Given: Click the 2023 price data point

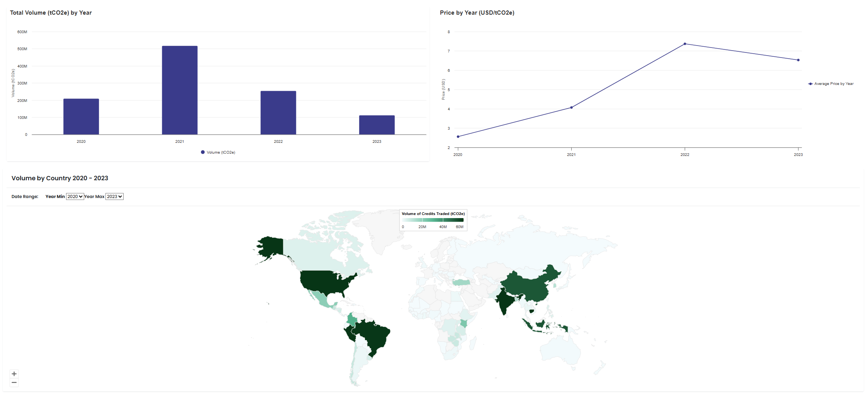Looking at the screenshot, I should coord(798,60).
